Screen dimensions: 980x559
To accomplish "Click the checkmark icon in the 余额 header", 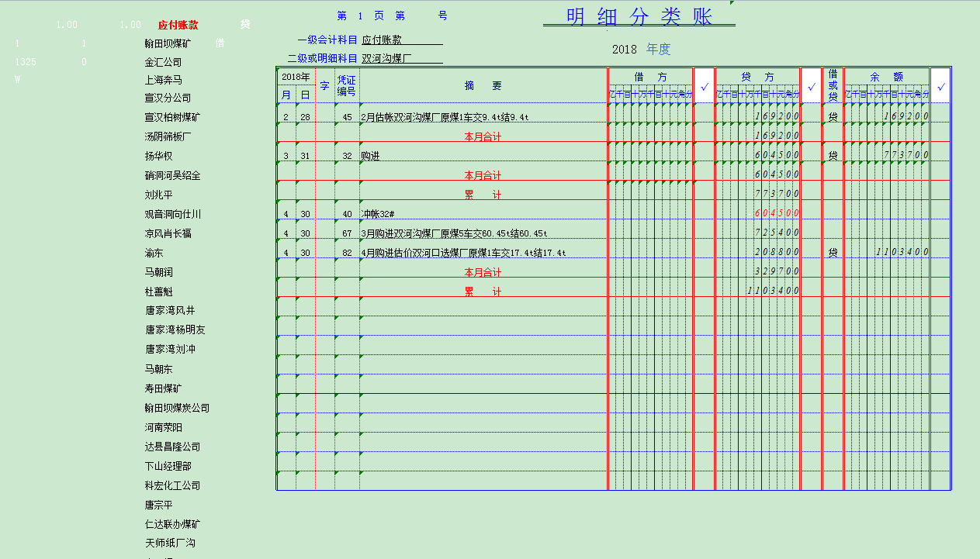I will (940, 86).
